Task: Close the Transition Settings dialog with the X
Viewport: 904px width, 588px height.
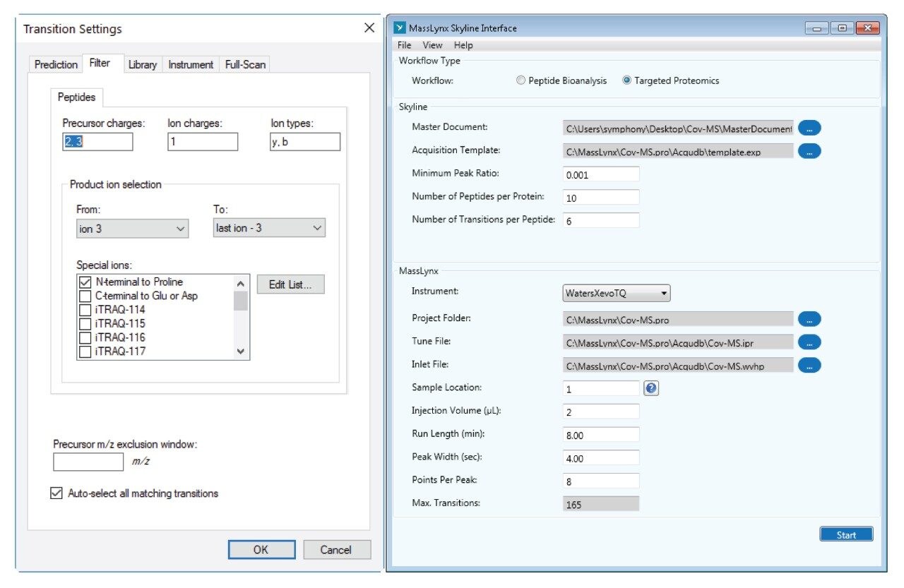Action: tap(369, 28)
